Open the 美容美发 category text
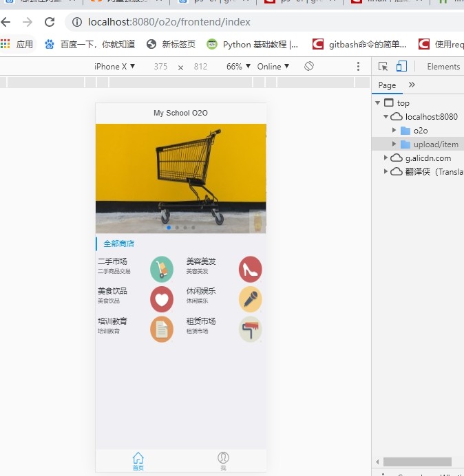This screenshot has width=464, height=476. [x=201, y=261]
